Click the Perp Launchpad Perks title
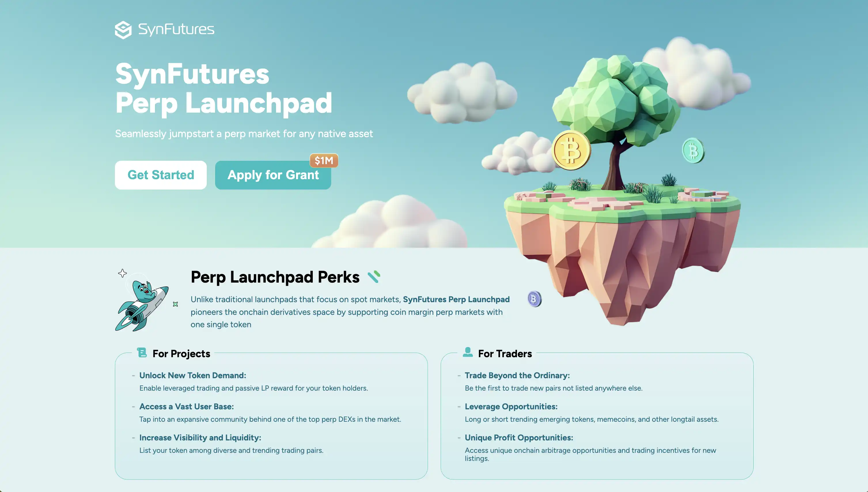 [x=275, y=277]
